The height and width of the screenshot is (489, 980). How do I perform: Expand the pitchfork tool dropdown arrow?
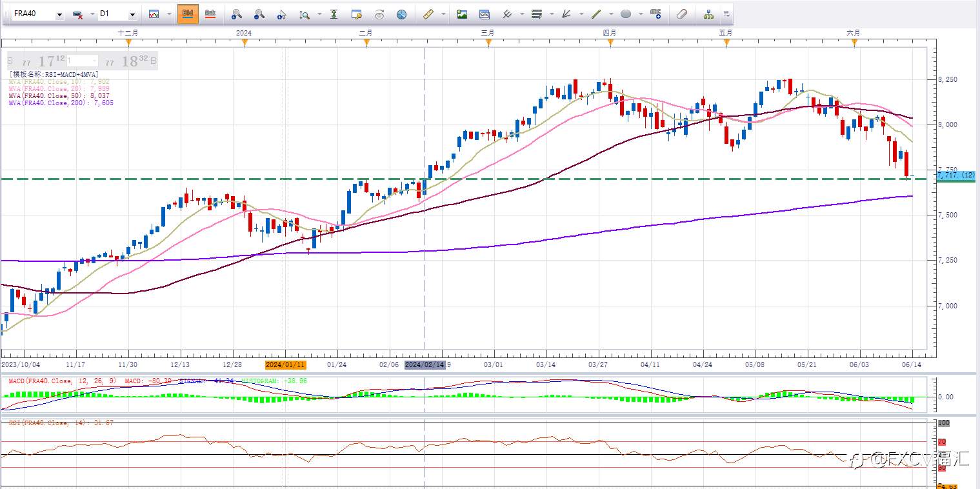pos(521,14)
